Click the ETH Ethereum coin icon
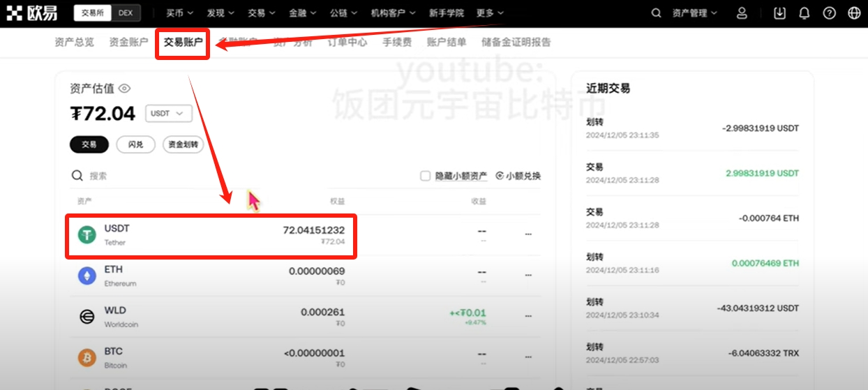The image size is (868, 390). point(87,276)
